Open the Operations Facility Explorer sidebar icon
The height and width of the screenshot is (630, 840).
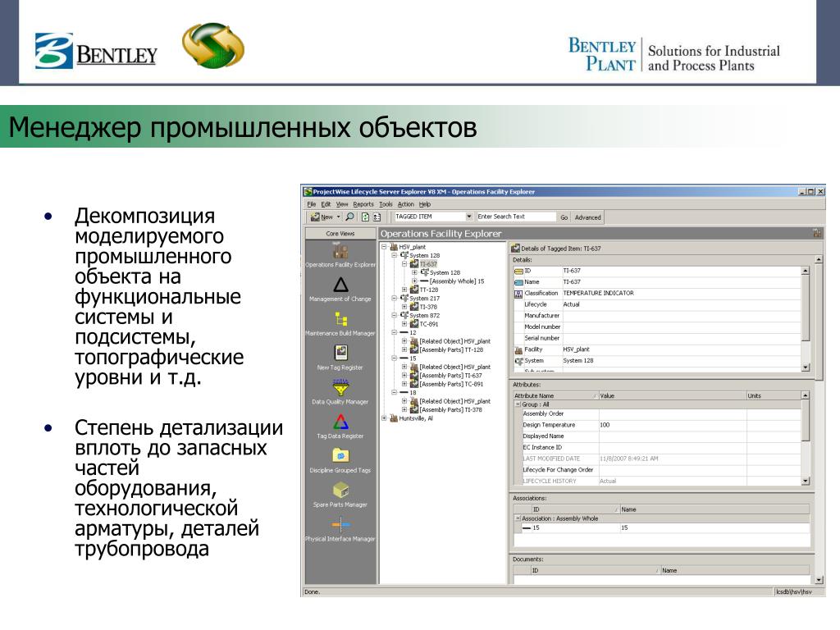point(340,250)
